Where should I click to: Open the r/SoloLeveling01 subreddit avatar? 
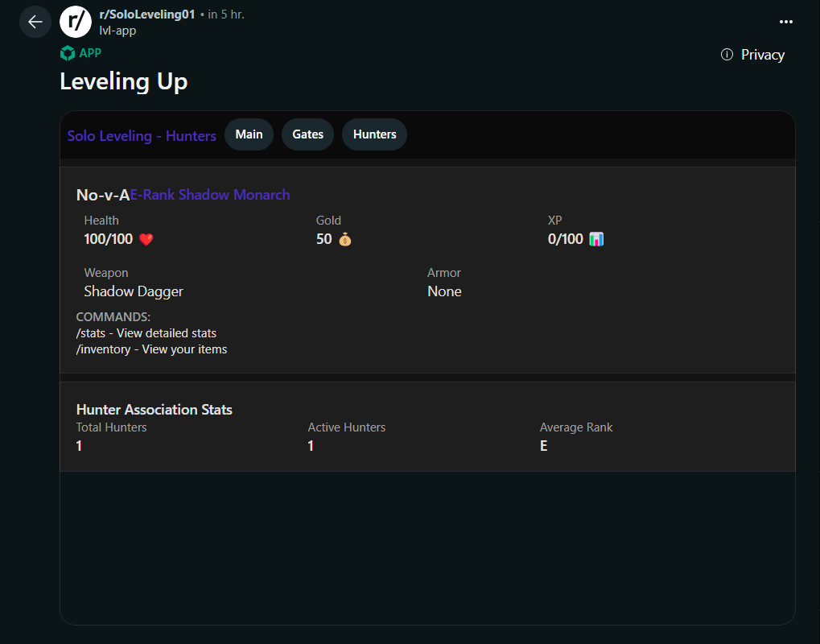pyautogui.click(x=76, y=22)
